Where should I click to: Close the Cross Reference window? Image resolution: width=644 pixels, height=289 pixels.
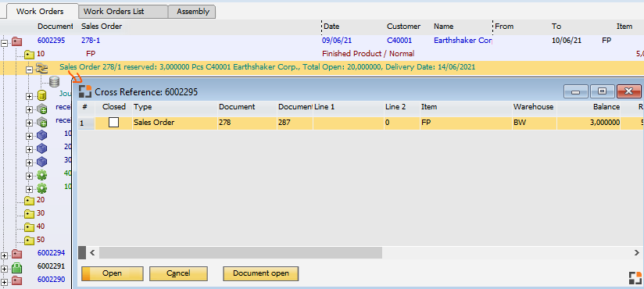point(629,91)
